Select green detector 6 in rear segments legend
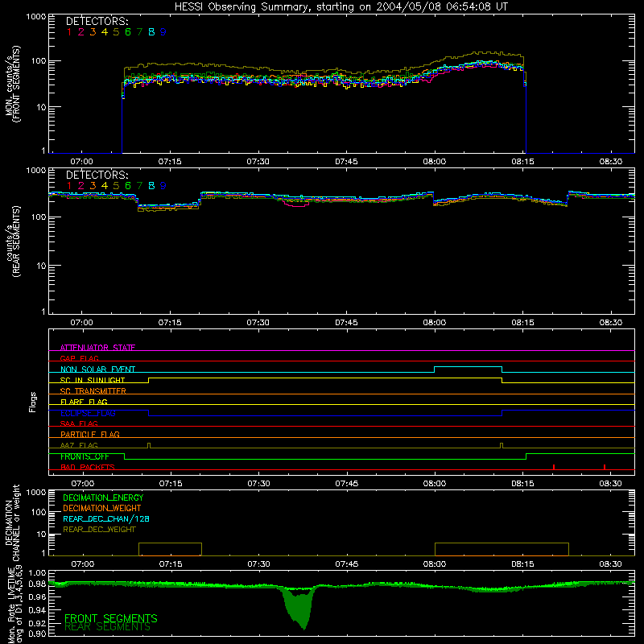Screen dimensions: 644x644 click(128, 186)
